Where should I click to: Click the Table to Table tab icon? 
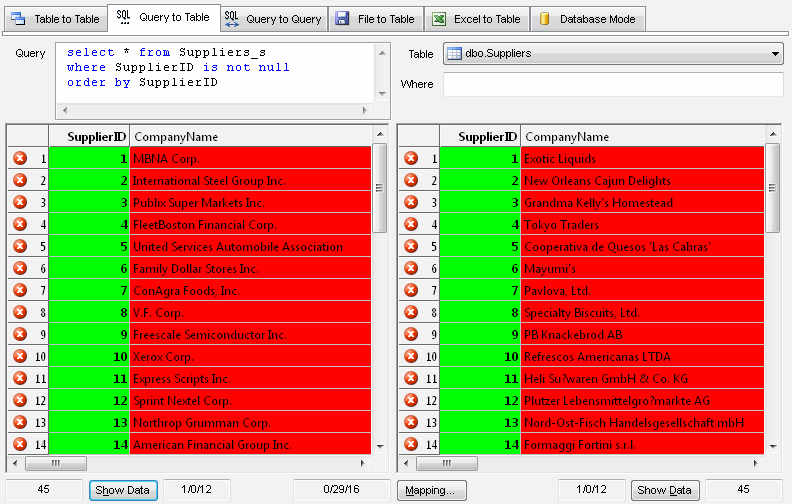(x=18, y=19)
